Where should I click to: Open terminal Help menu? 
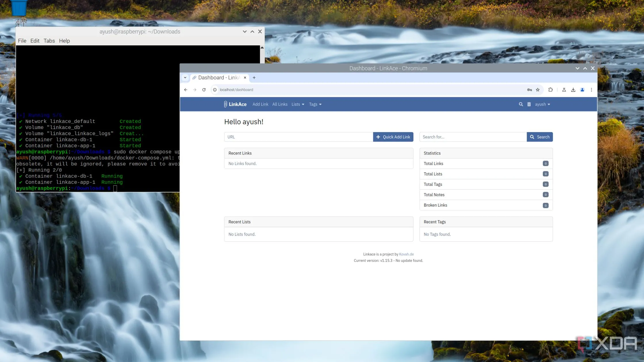[x=64, y=41]
